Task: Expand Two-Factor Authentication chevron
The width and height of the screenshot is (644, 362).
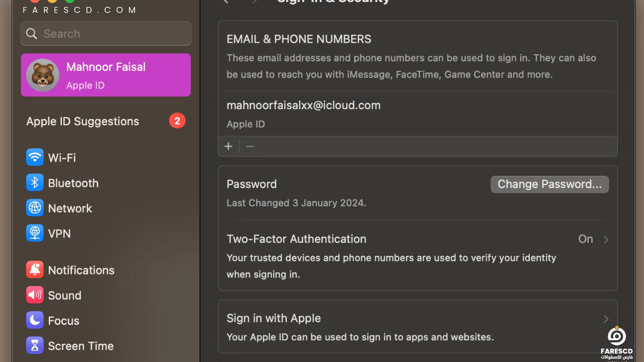Action: pos(606,239)
